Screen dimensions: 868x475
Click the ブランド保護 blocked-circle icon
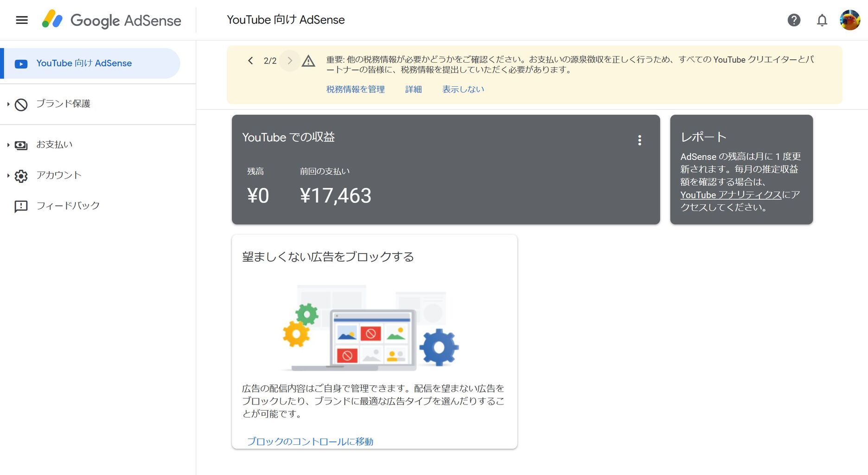[21, 104]
